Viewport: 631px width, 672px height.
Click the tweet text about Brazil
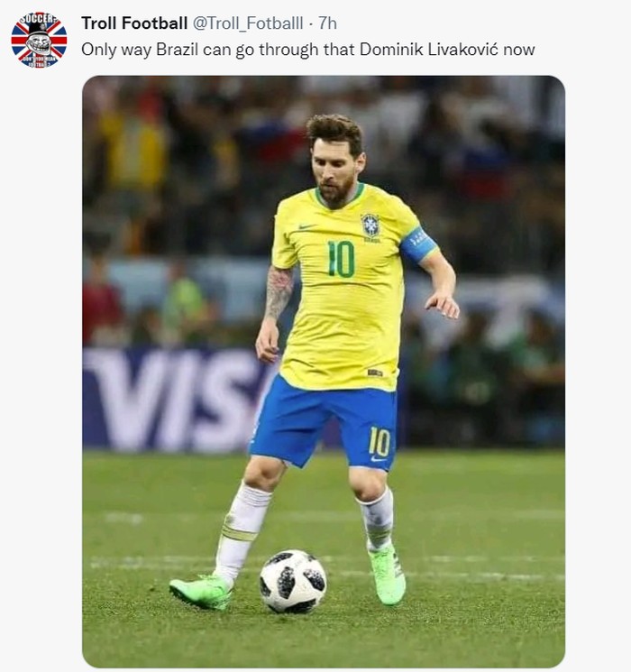308,50
